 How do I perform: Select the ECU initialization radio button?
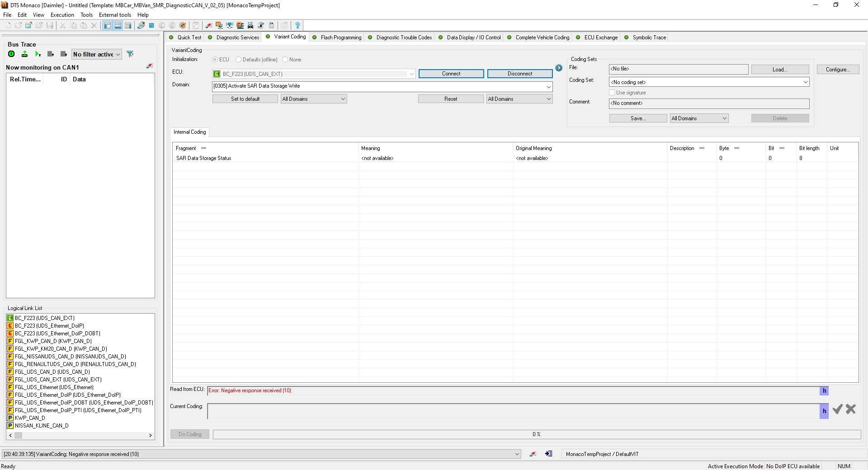tap(215, 59)
